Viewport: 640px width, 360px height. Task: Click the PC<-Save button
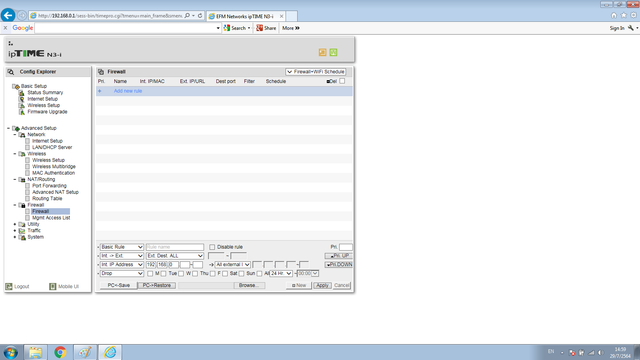click(x=118, y=285)
